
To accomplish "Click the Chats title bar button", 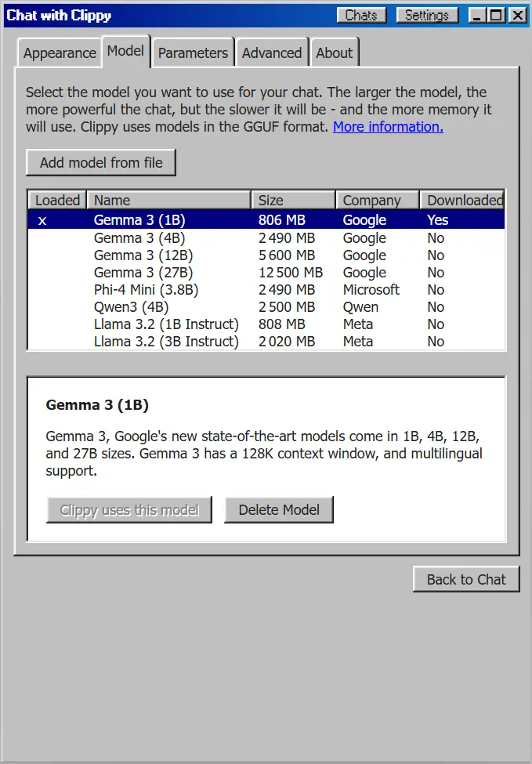I will coord(361,15).
